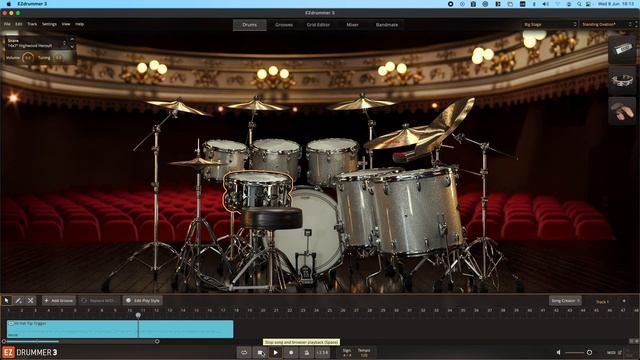This screenshot has height=360, width=640.
Task: Click the MIDI indicator in bottom bar
Action: 613,352
